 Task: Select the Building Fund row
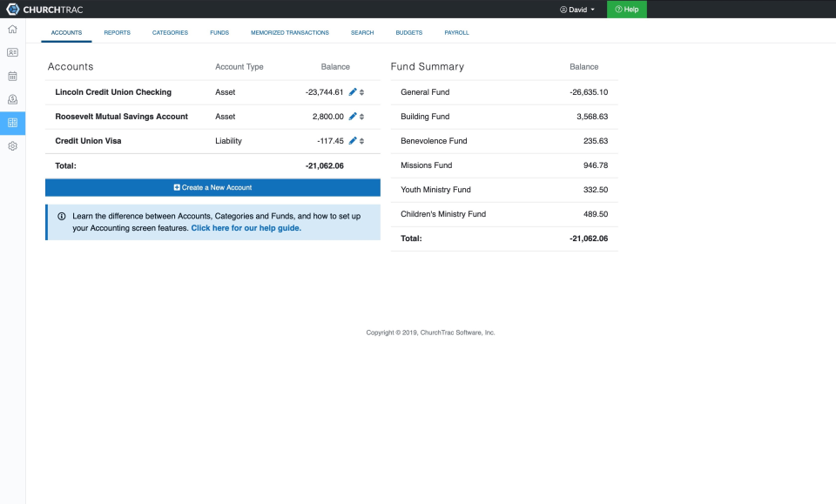click(x=504, y=117)
